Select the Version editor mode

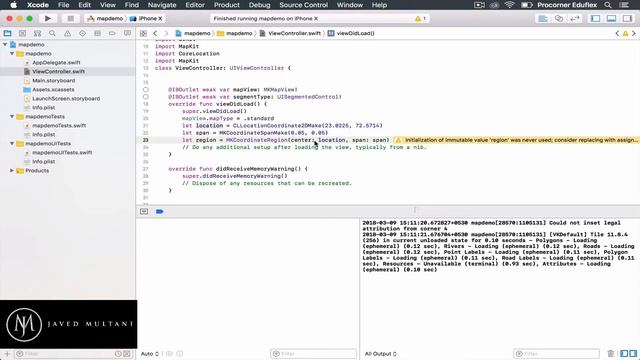point(575,18)
